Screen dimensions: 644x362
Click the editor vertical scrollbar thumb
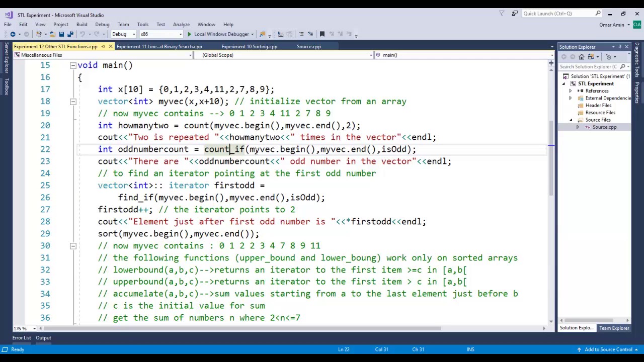[x=551, y=159]
